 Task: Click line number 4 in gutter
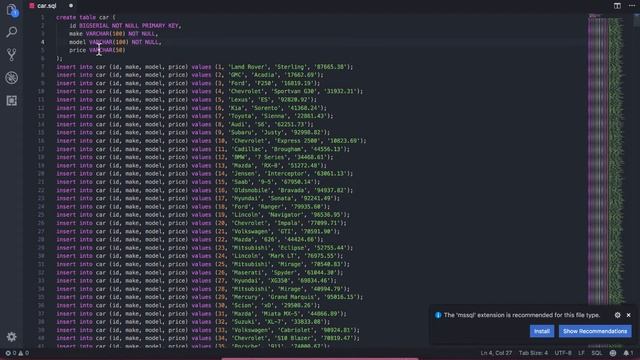[x=42, y=42]
